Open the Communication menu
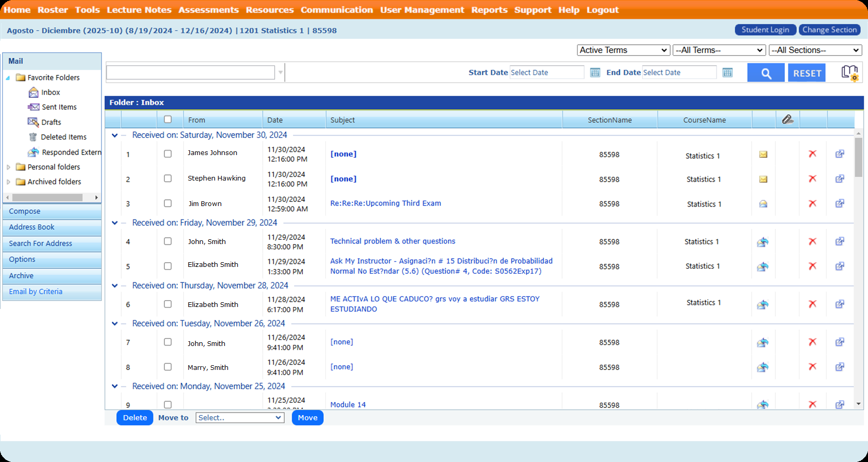 coord(337,10)
